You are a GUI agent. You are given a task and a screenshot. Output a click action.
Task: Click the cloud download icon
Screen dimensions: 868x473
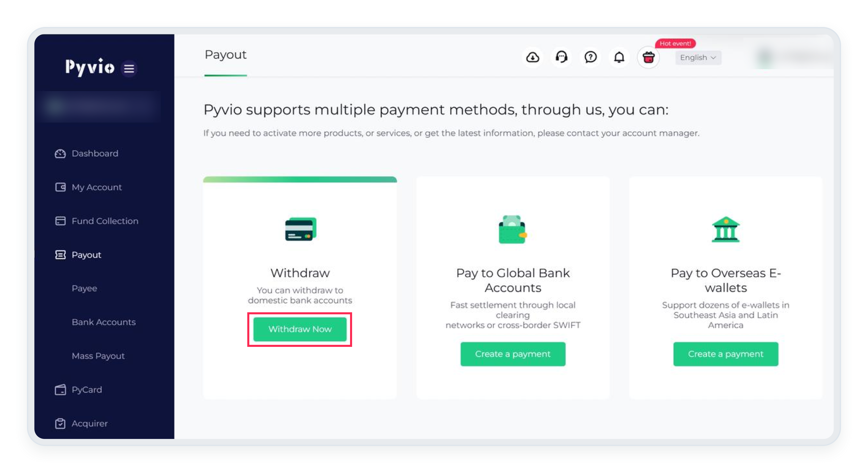[532, 57]
